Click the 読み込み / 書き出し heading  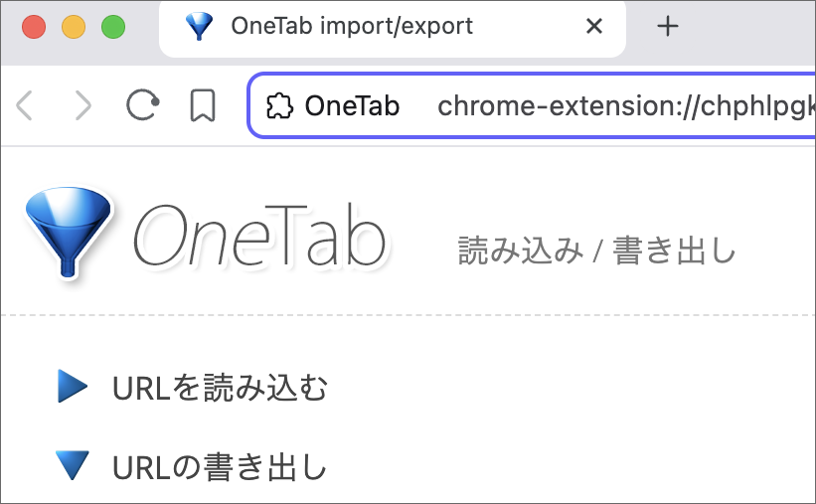[596, 251]
